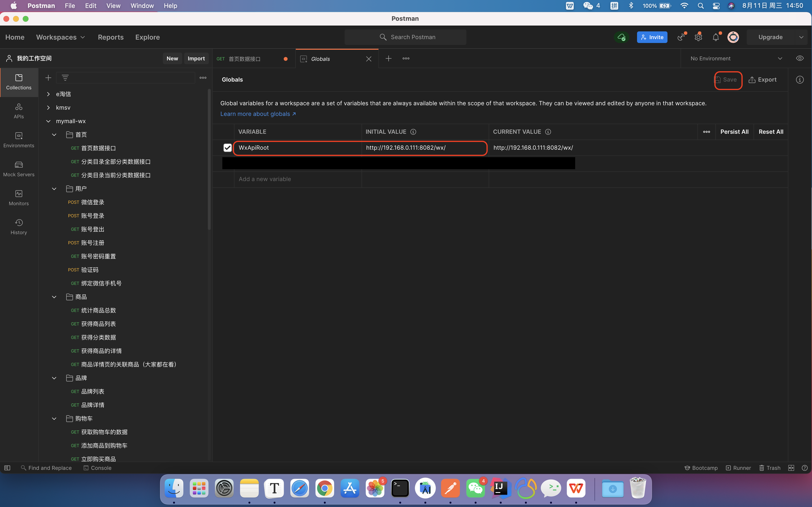Click the Persist All button
Screen dimensions: 812x507
tap(734, 132)
